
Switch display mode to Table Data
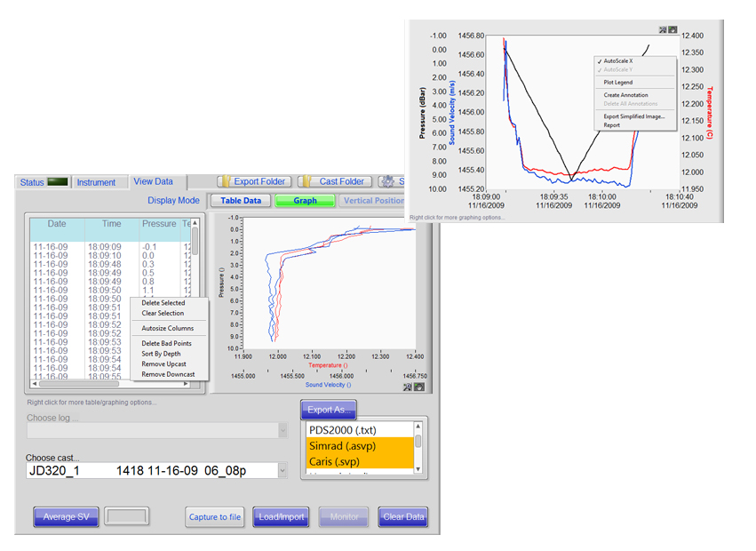pos(241,201)
